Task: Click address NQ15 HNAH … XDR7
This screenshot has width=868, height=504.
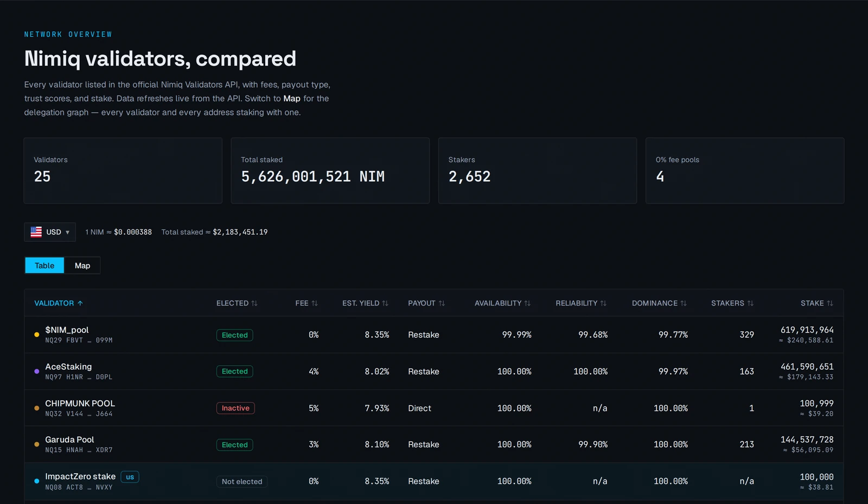Action: [79, 450]
